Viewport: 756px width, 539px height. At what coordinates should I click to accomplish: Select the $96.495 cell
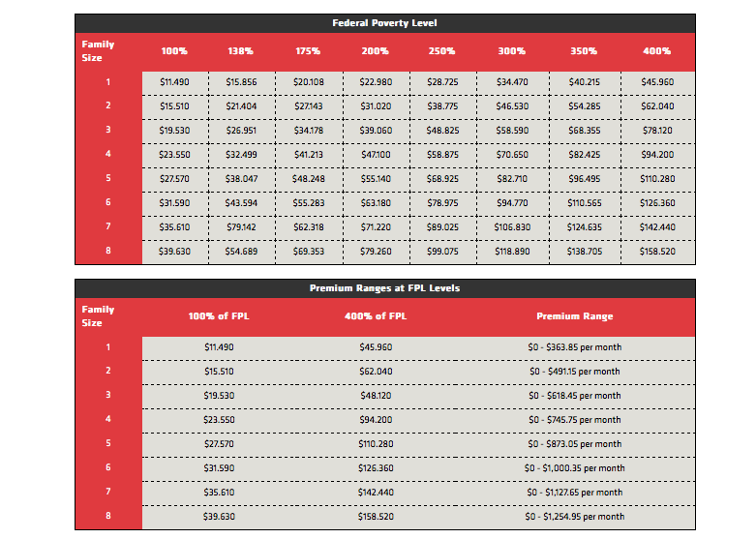click(x=585, y=179)
